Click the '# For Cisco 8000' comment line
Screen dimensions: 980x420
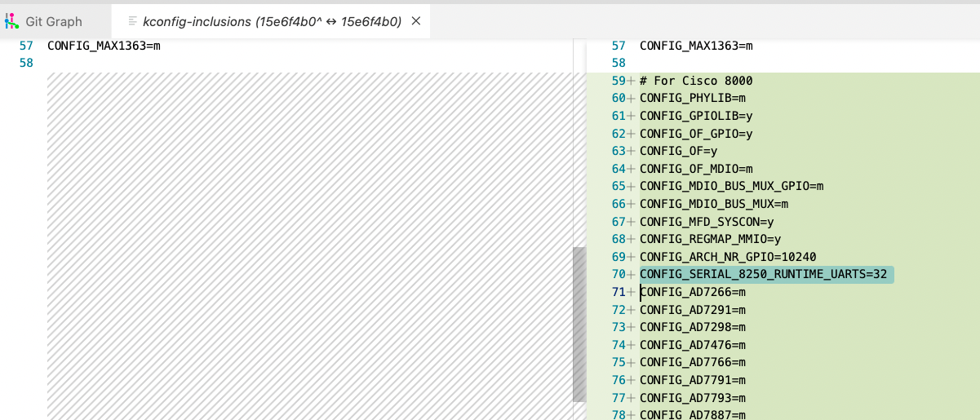696,81
